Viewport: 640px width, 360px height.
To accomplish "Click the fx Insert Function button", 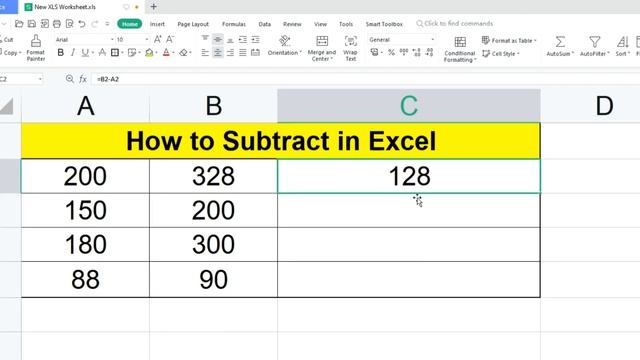I will point(83,79).
